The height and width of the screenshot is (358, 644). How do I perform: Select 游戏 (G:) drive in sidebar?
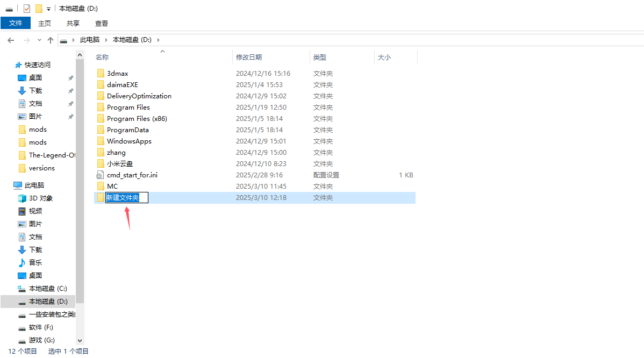(41, 340)
